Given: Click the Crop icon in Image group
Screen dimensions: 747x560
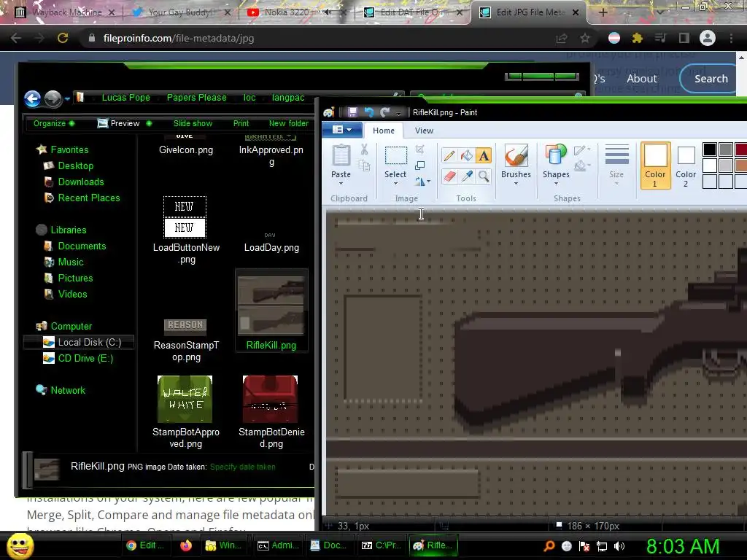Looking at the screenshot, I should (419, 149).
